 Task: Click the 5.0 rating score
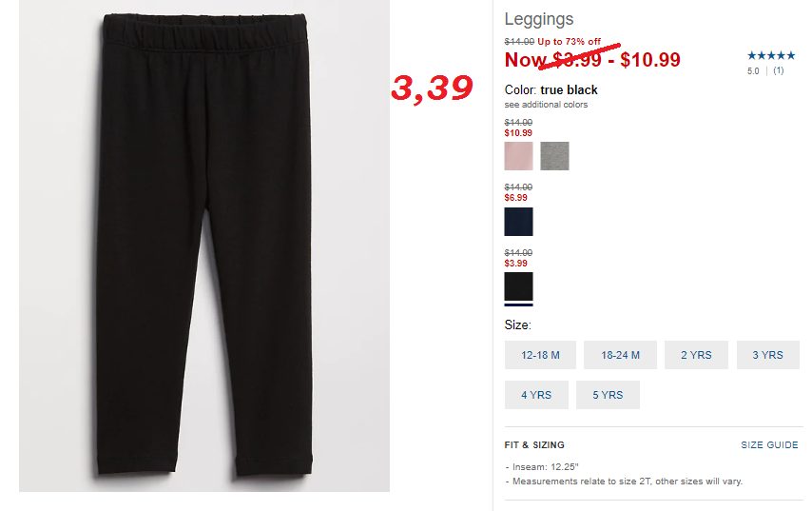pos(753,71)
